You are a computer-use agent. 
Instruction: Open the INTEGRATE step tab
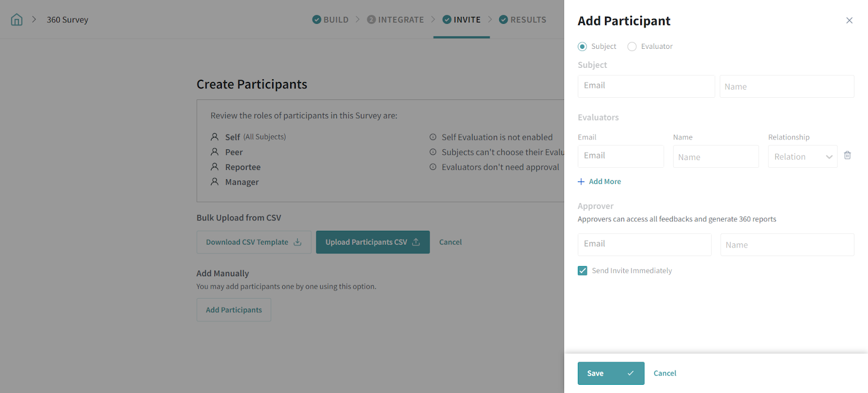(395, 20)
